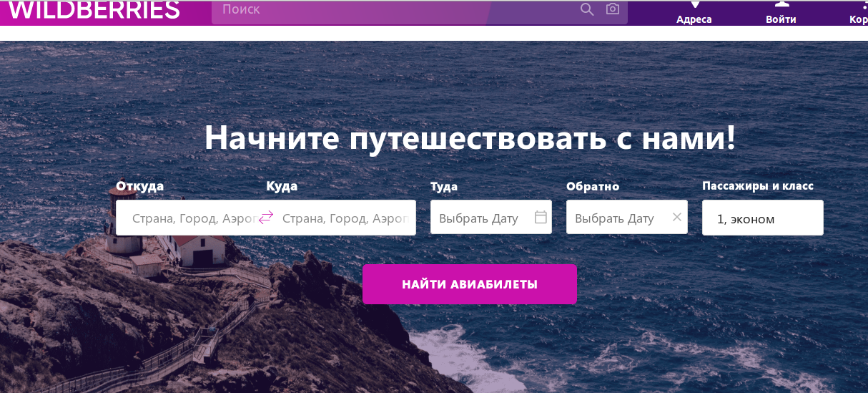This screenshot has width=868, height=393.
Task: Swap Откуда and Куда with arrows icon
Action: click(x=266, y=218)
